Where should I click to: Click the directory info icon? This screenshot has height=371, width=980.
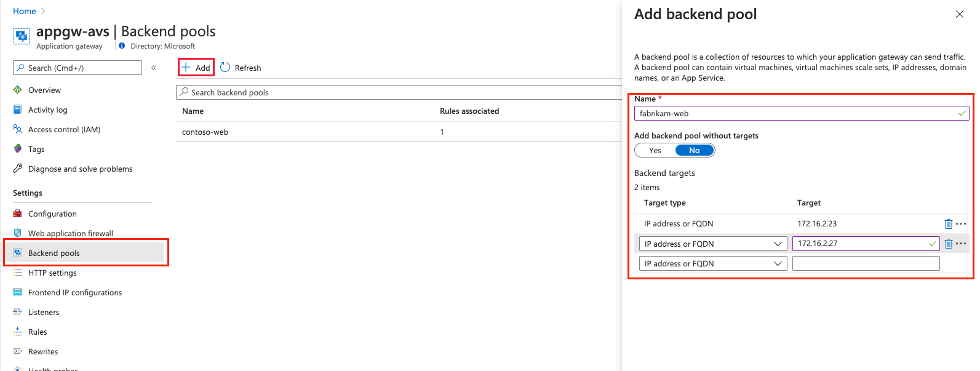click(122, 46)
